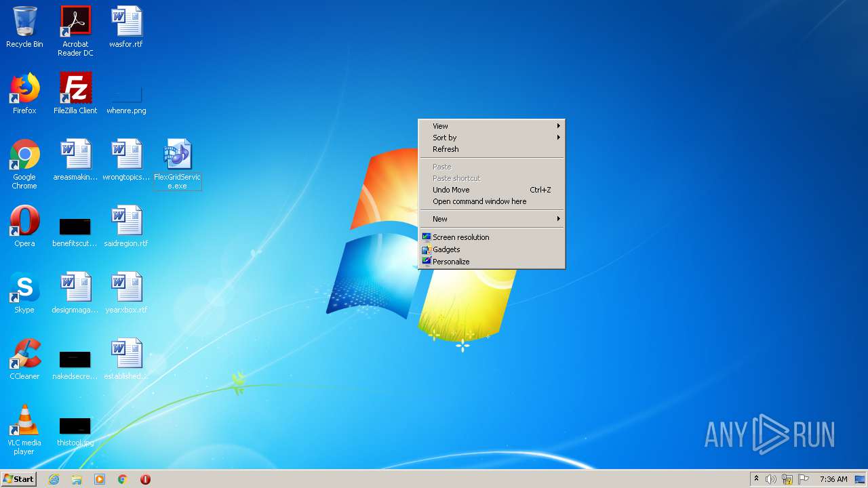Click the network tray icon

pos(787,479)
